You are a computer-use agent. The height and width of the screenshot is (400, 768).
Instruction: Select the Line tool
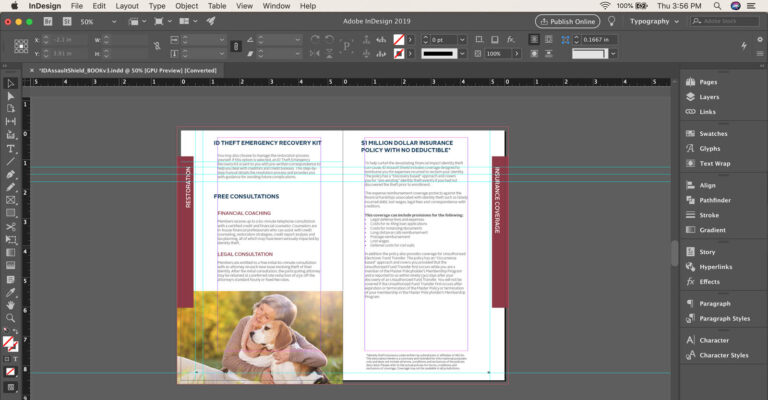10,162
